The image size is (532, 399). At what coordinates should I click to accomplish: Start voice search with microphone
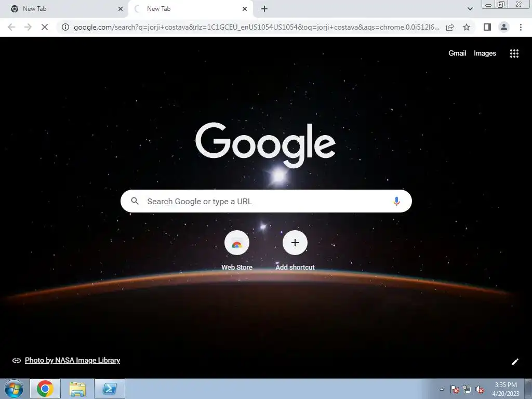[396, 201]
